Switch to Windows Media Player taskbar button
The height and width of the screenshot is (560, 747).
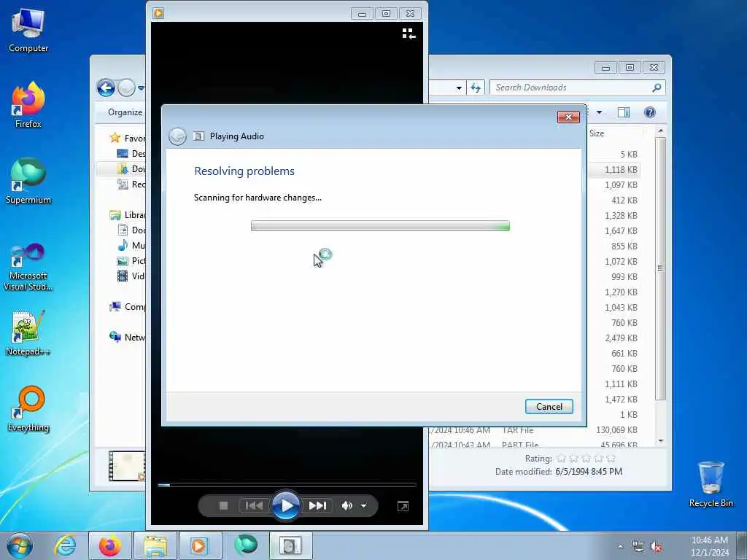[x=200, y=545]
